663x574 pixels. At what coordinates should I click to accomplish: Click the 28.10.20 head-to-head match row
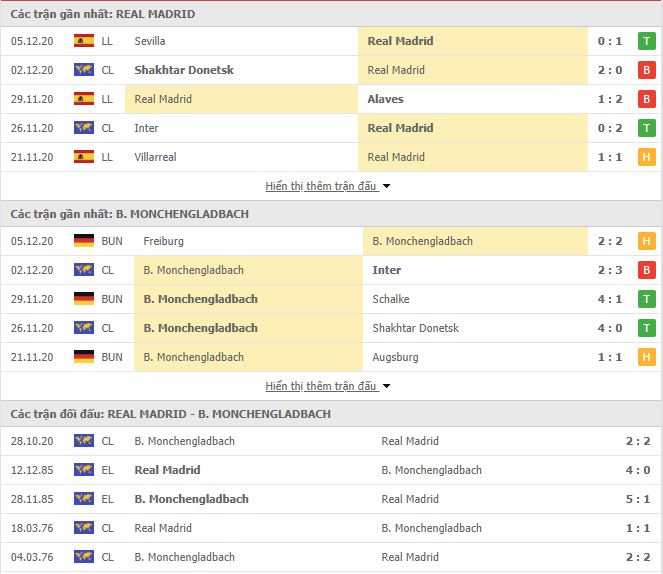(x=332, y=441)
